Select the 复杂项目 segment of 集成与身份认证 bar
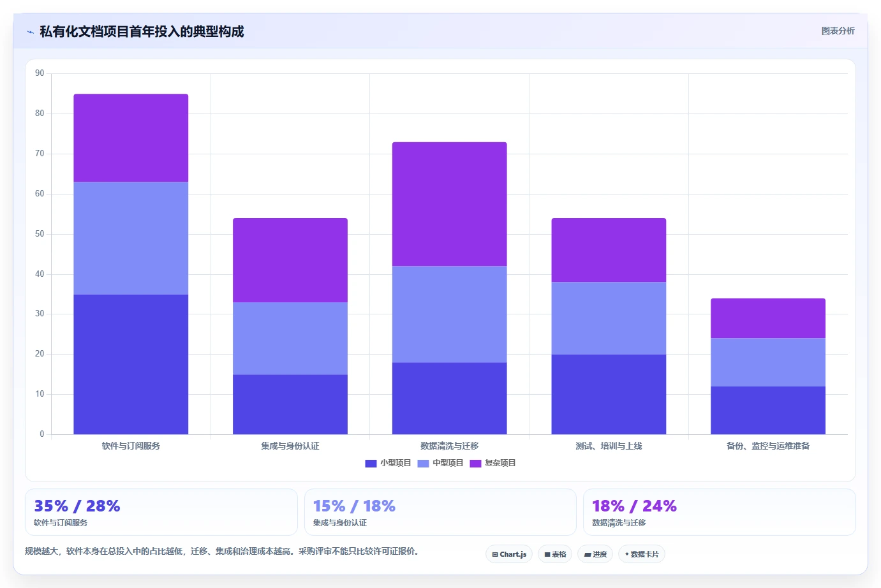The width and height of the screenshot is (881, 588). pos(290,260)
